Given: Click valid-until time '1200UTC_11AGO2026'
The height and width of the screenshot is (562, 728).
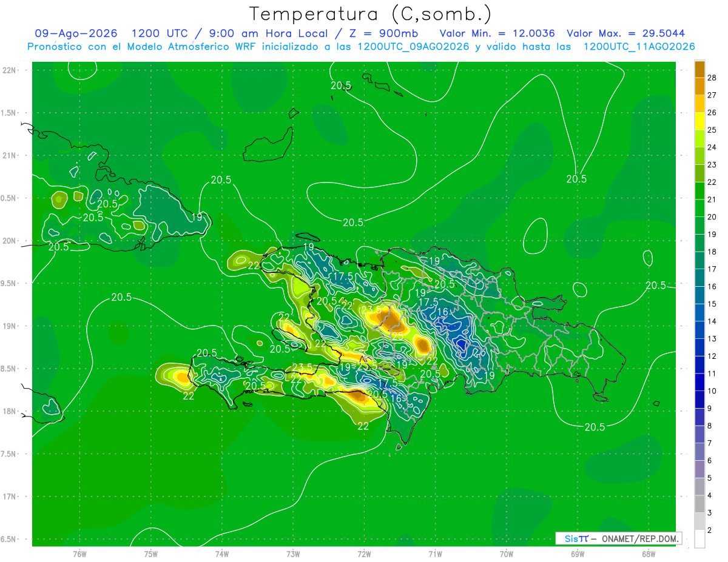Looking at the screenshot, I should tap(639, 47).
